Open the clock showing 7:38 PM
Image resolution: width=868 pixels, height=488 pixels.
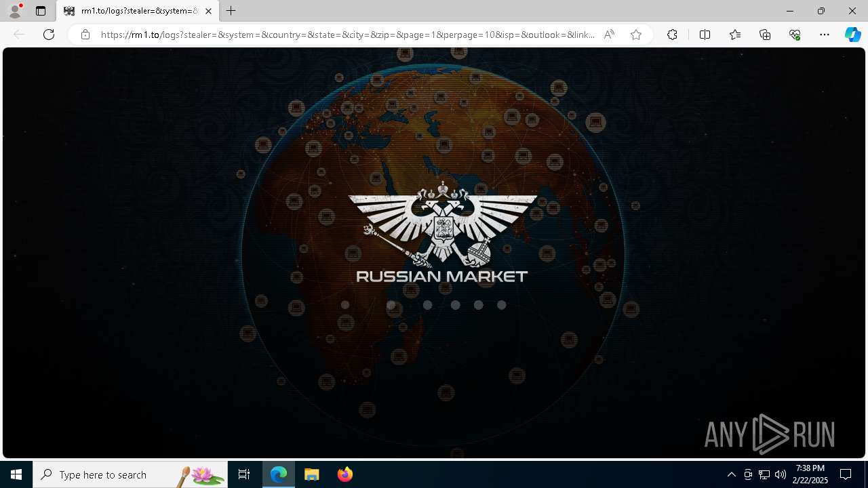pyautogui.click(x=810, y=474)
